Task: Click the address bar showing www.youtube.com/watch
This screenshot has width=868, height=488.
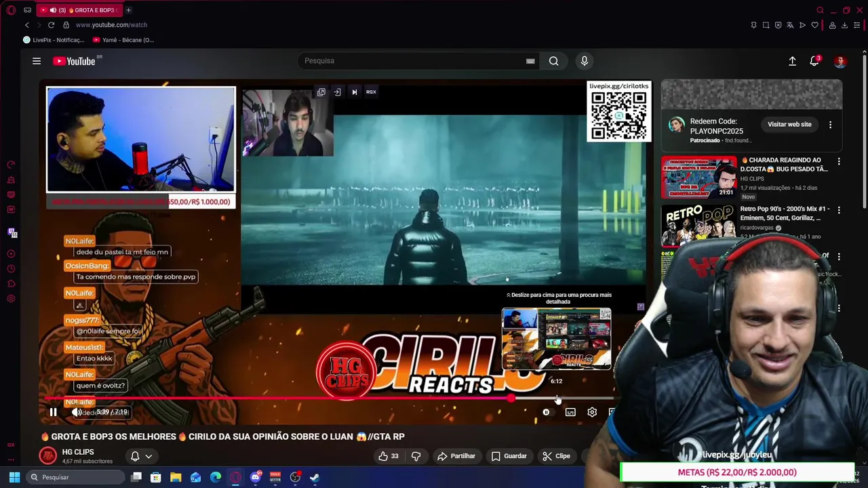Action: tap(111, 25)
